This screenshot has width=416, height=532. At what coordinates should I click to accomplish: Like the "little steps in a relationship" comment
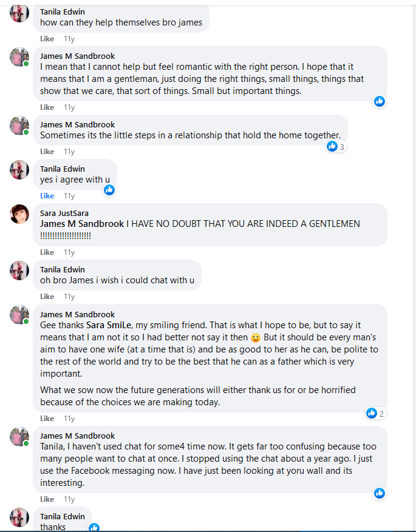pyautogui.click(x=47, y=152)
